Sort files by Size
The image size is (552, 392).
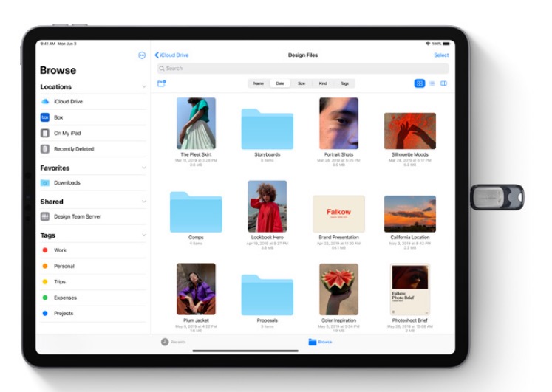click(301, 83)
